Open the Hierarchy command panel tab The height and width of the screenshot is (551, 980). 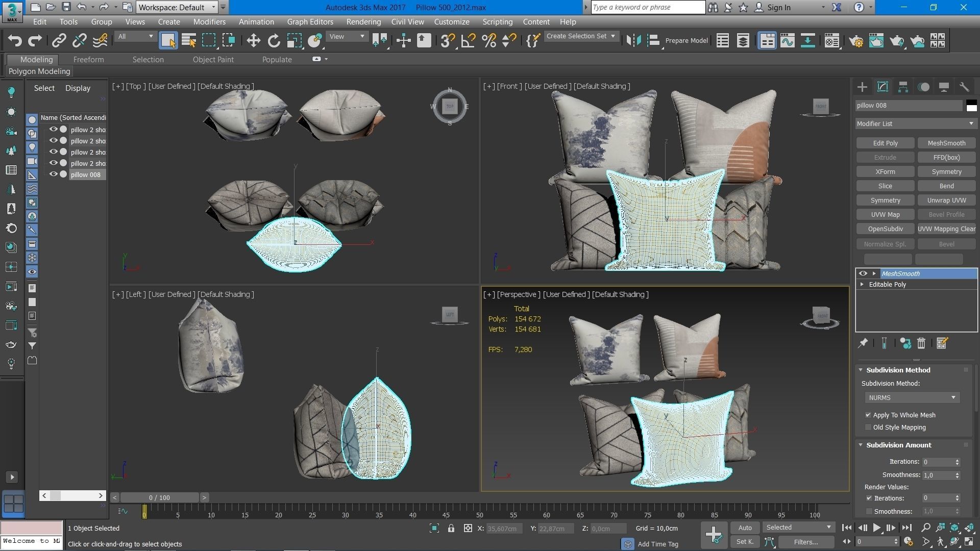point(903,87)
